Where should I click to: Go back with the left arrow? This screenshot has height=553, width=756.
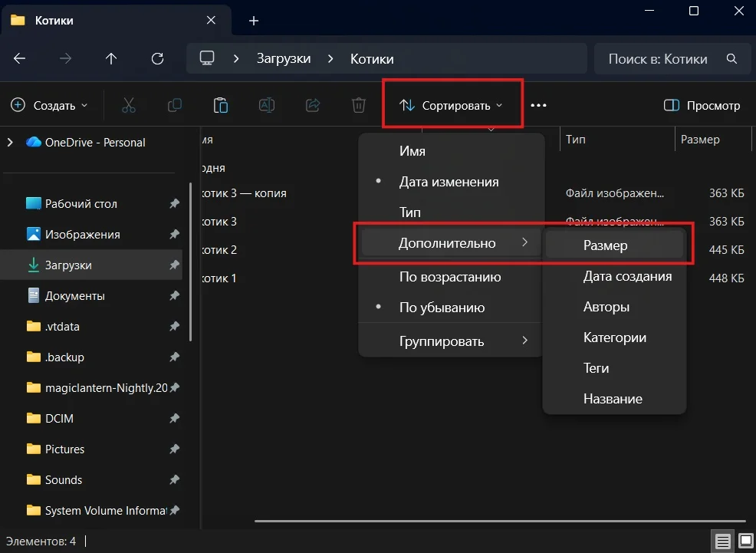click(19, 58)
